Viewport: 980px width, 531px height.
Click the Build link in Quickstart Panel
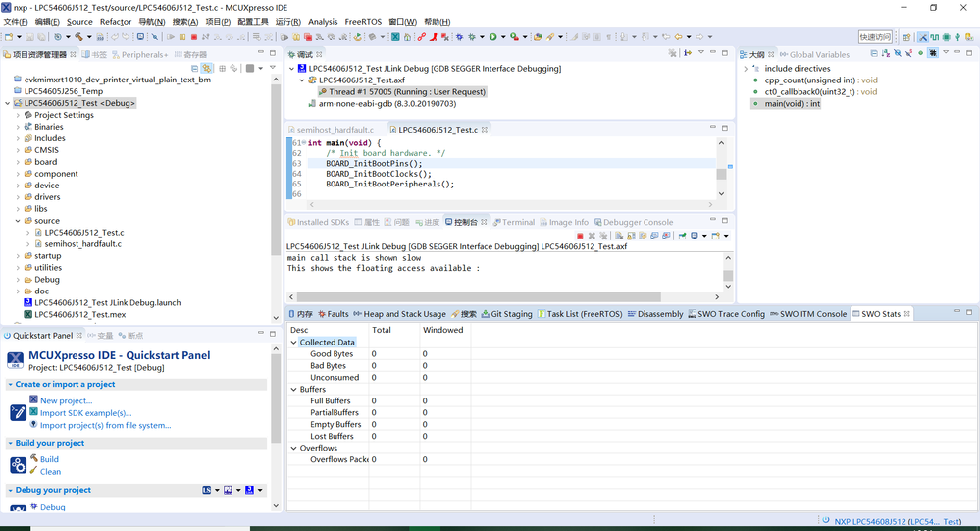coord(49,459)
